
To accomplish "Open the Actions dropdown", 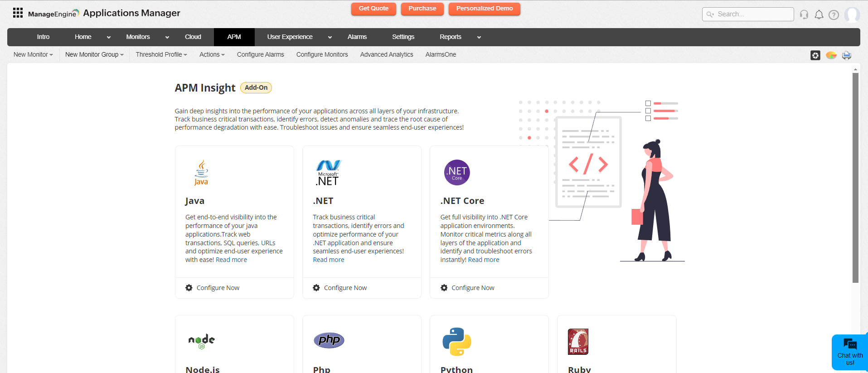I will point(212,54).
